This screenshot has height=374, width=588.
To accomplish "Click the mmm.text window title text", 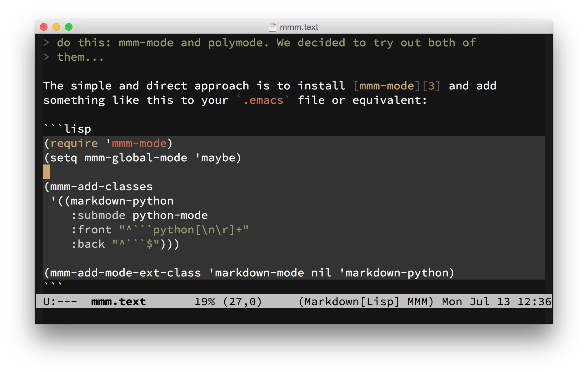I will tap(299, 27).
